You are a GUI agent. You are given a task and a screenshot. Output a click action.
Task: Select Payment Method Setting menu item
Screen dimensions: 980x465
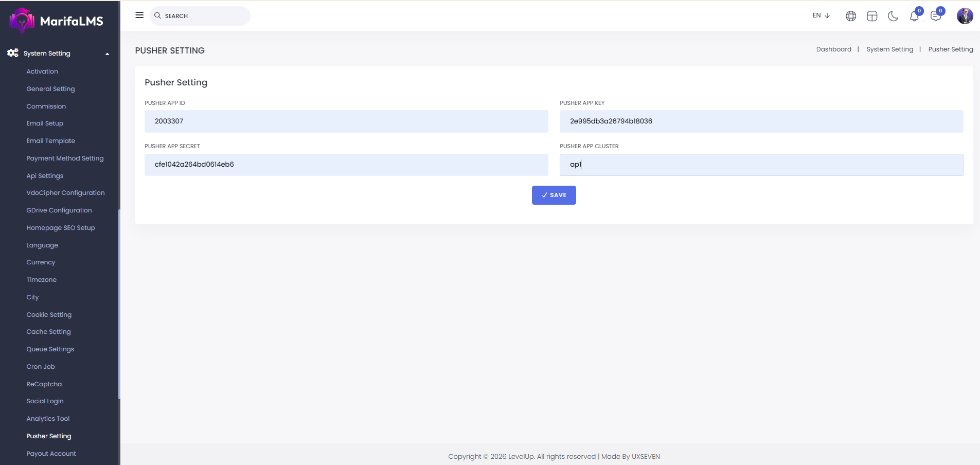tap(65, 158)
